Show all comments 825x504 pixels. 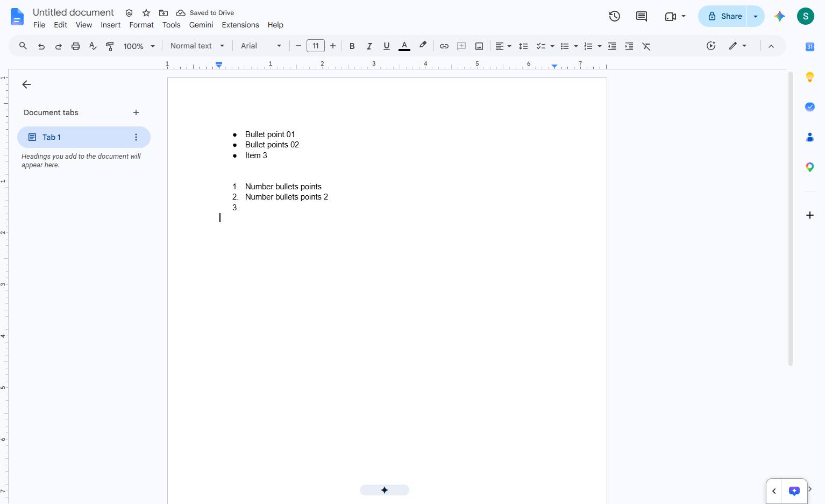642,16
